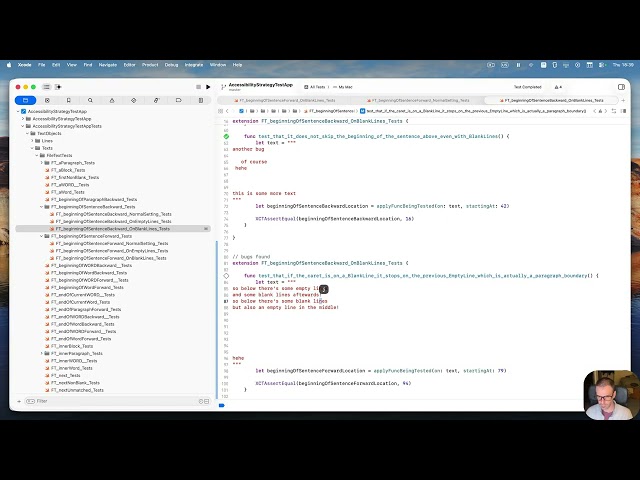This screenshot has width=640, height=480.
Task: Run the test via empty gutter diamond
Action: pyautogui.click(x=227, y=275)
